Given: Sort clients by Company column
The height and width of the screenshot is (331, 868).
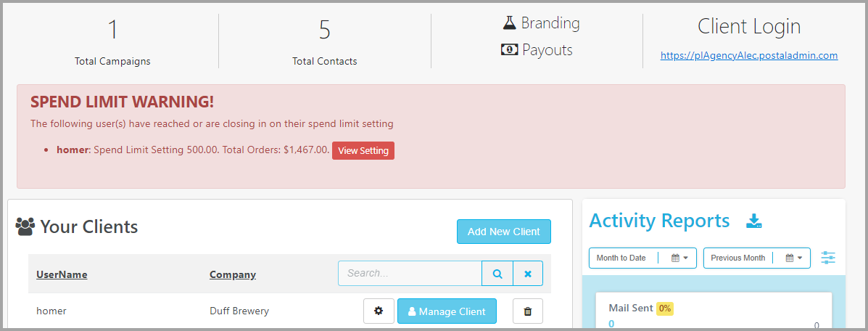Looking at the screenshot, I should point(233,274).
